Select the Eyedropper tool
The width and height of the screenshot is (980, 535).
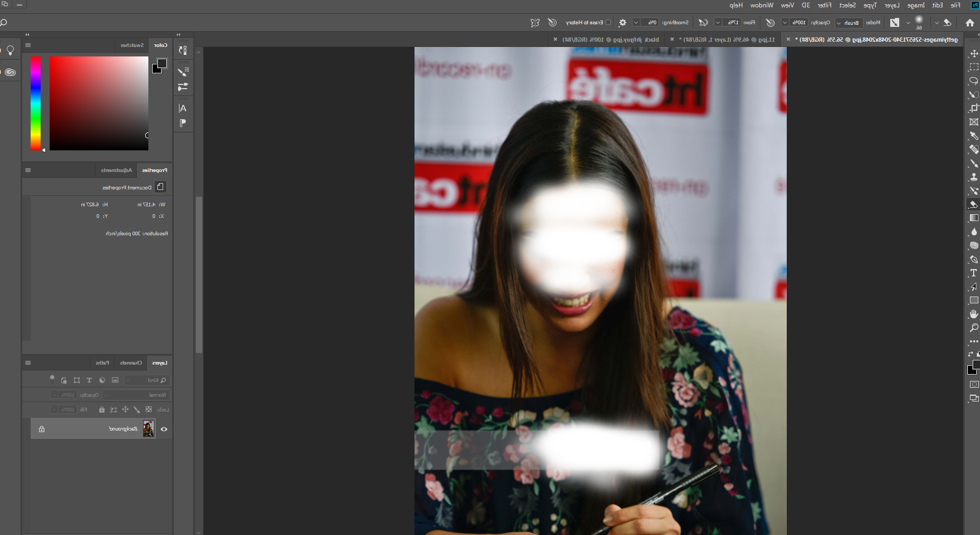coord(974,136)
